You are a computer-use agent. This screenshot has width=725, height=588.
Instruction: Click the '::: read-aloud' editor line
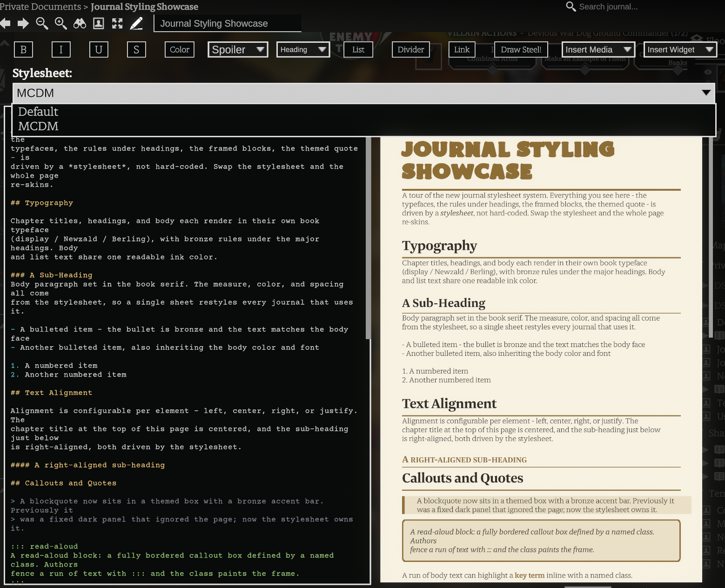[44, 546]
